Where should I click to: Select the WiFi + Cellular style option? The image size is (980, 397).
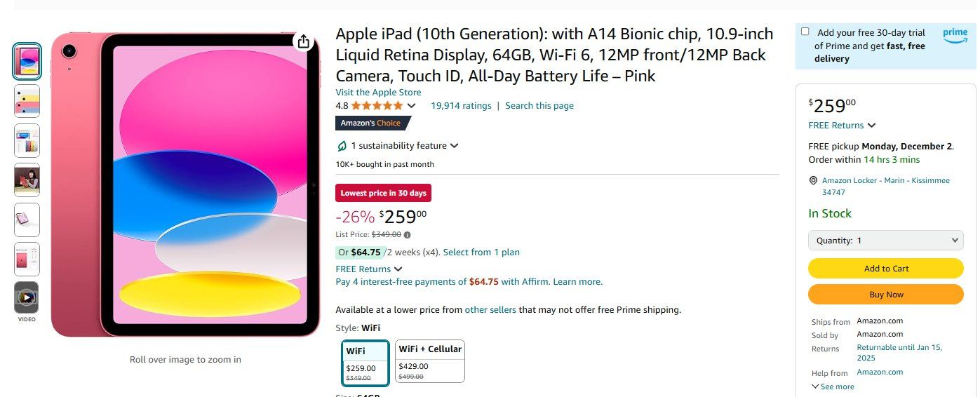430,362
